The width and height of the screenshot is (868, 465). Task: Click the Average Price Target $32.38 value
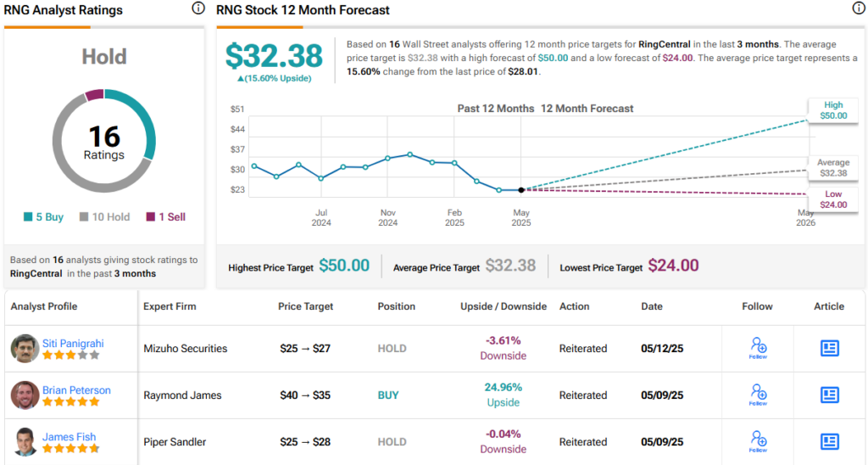(510, 266)
